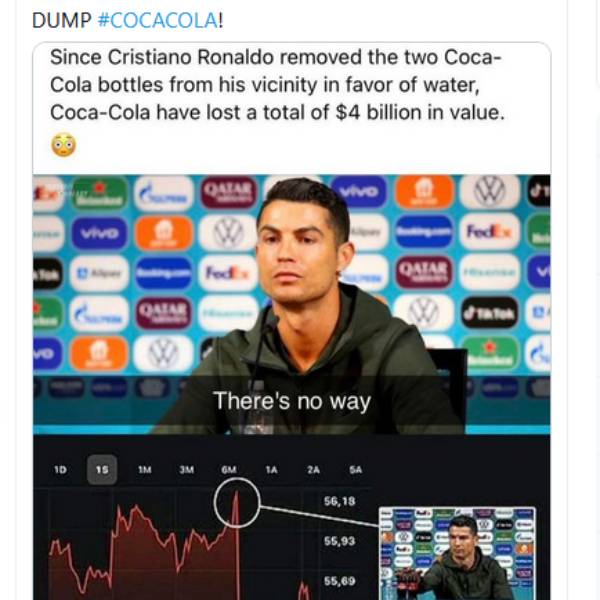The image size is (600, 600).
Task: Choose the 1A chart range
Action: pos(271,469)
